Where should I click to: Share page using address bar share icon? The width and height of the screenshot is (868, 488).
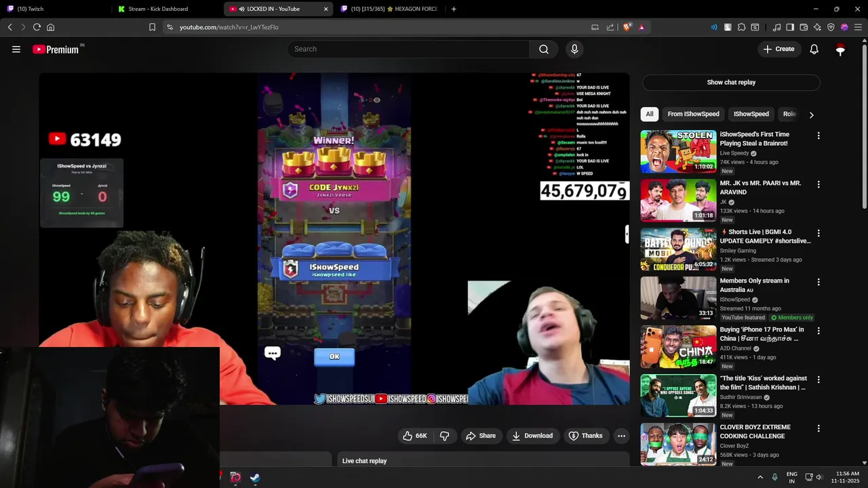tap(610, 27)
